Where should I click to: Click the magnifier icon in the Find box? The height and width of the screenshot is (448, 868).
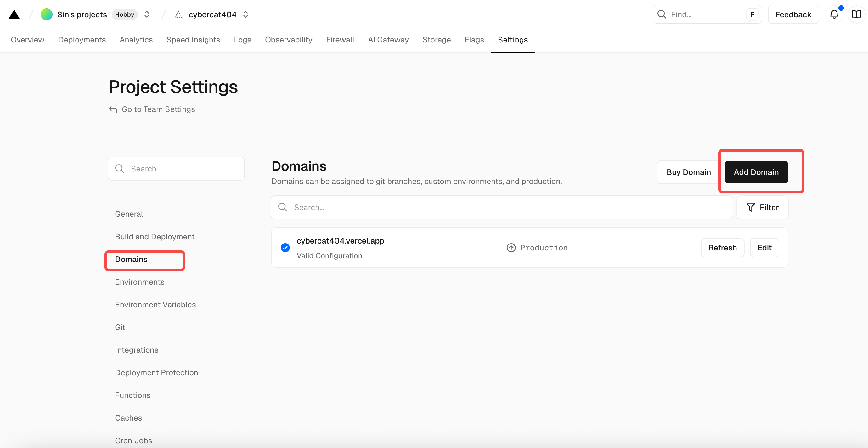coord(662,14)
